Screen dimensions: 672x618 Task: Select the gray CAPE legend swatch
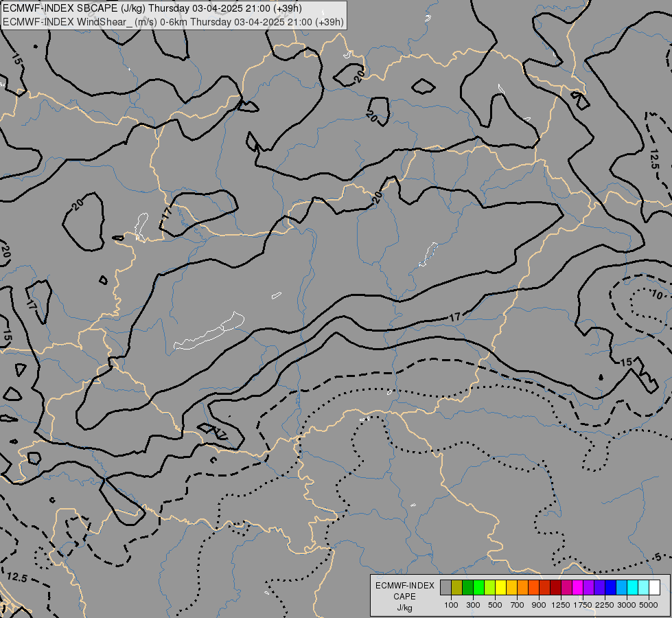445,587
